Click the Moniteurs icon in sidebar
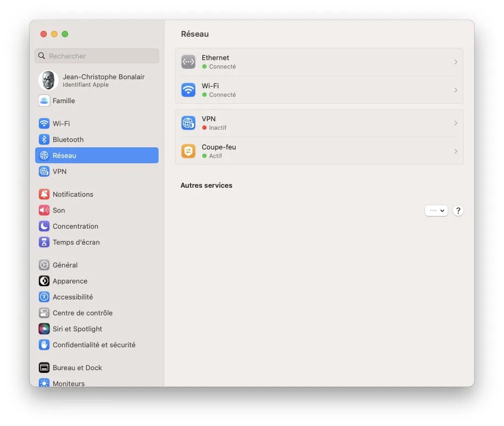The height and width of the screenshot is (426, 504). coord(44,382)
